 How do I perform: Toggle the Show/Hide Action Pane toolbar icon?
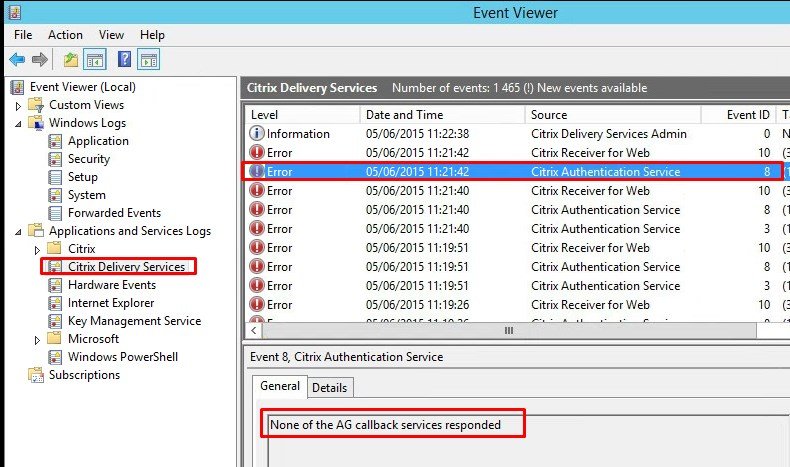tap(148, 60)
